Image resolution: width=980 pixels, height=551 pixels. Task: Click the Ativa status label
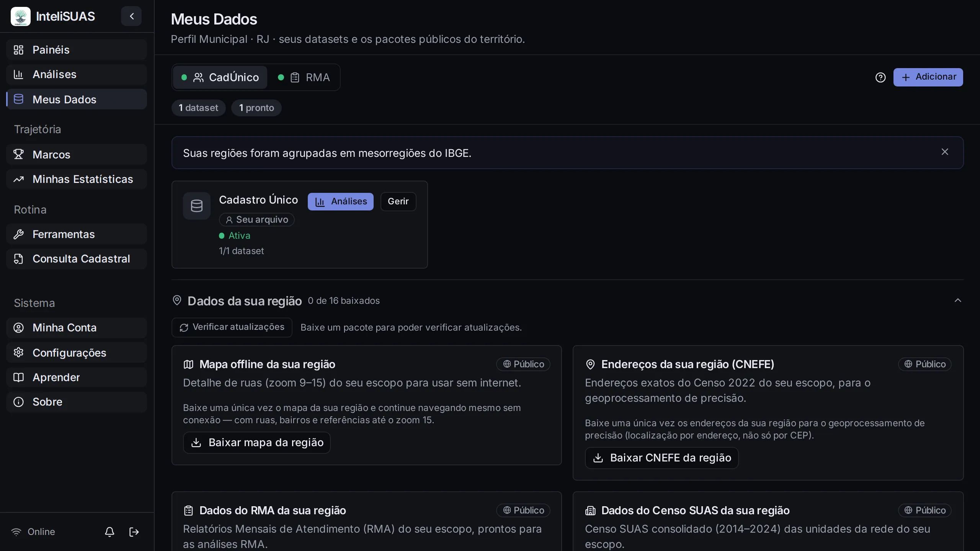235,236
